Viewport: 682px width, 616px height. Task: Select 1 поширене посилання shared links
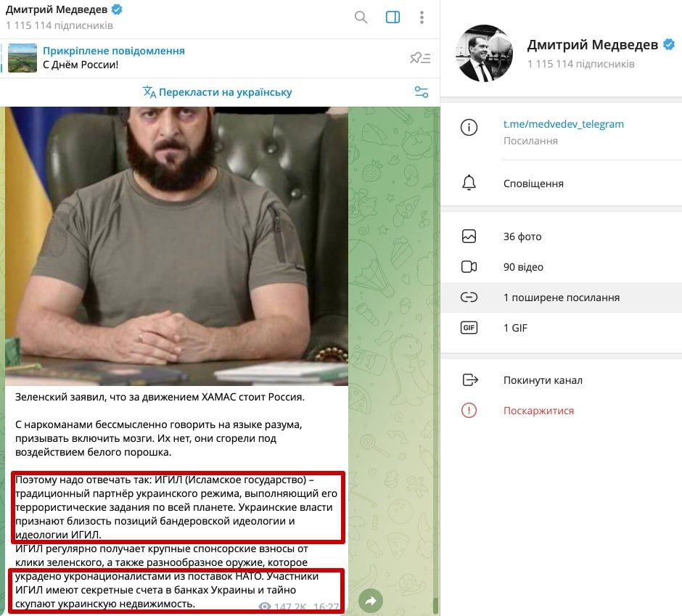(x=561, y=297)
